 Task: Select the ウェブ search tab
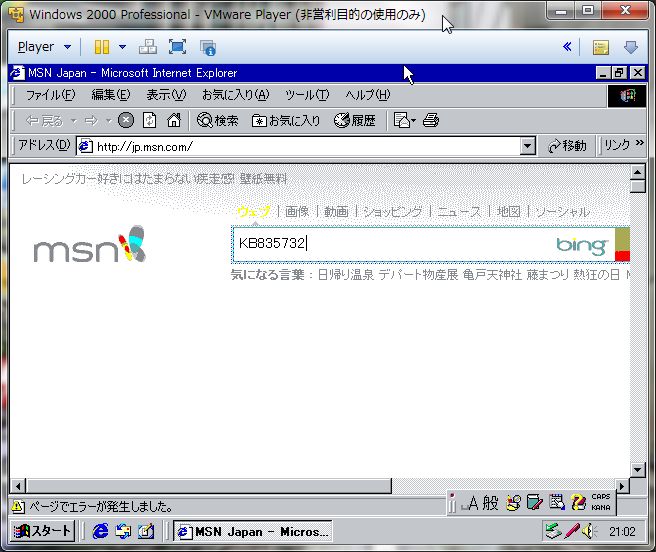254,212
